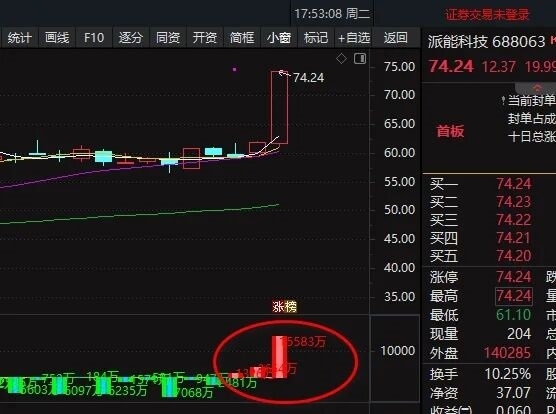The image size is (556, 414).
Task: Open the 小窗 mini window
Action: (279, 38)
